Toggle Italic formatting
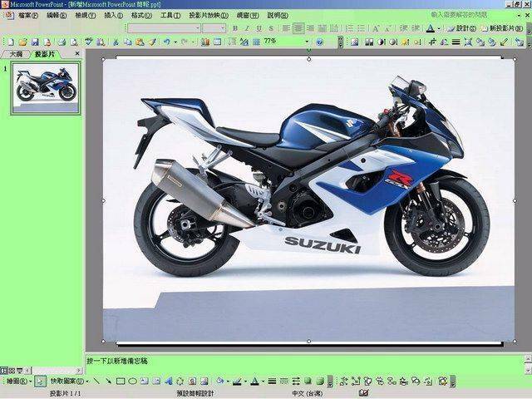The height and width of the screenshot is (399, 532). (x=247, y=28)
